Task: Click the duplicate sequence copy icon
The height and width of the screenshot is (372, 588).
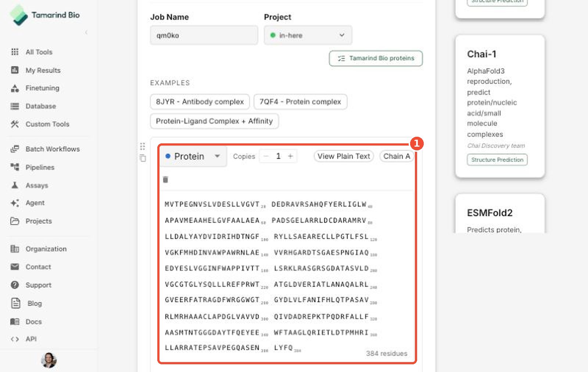Action: (143, 158)
